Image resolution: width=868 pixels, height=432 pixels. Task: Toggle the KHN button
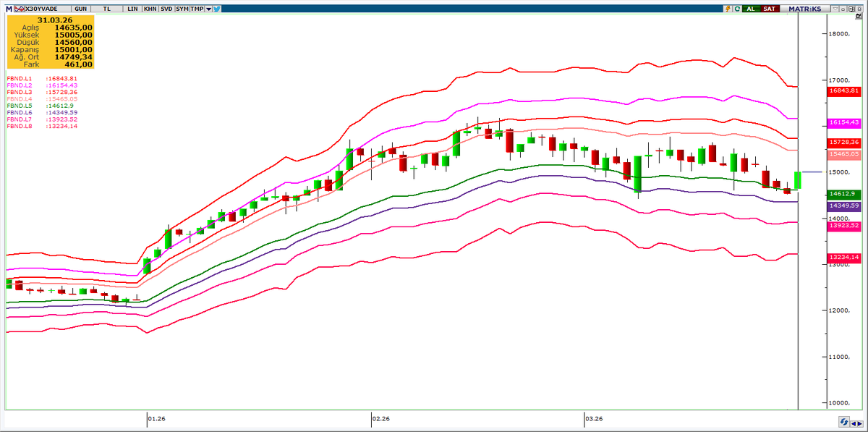150,9
